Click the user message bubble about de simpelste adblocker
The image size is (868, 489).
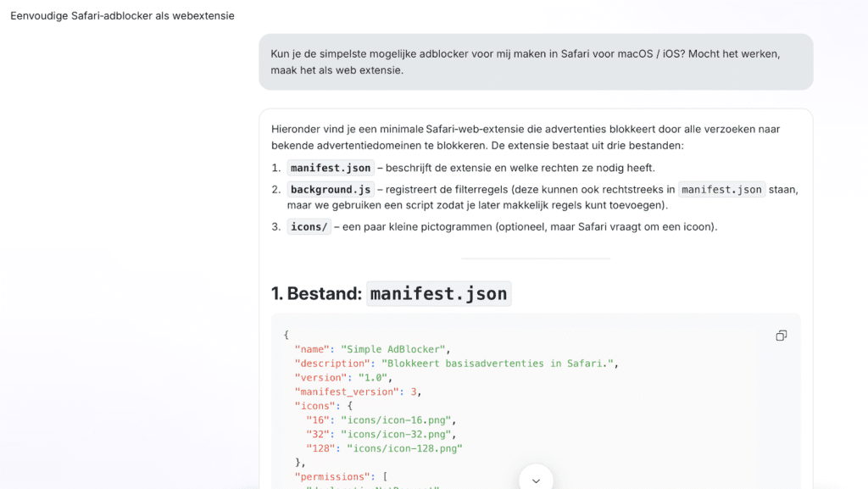tap(535, 61)
